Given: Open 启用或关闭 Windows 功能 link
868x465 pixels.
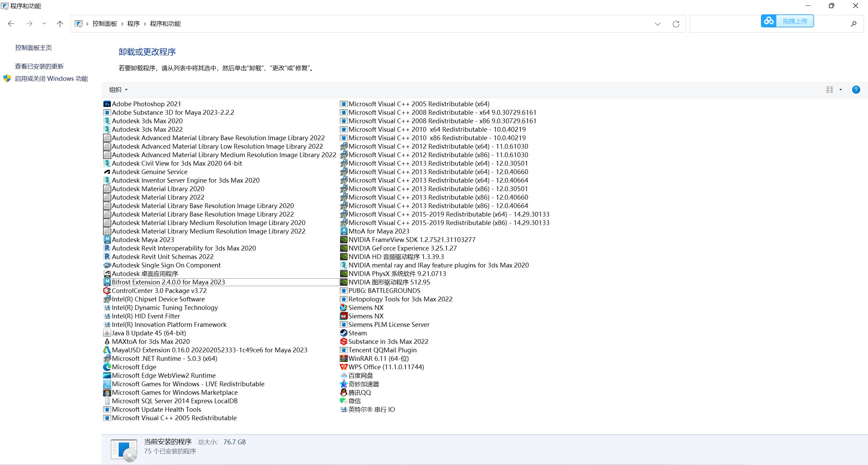Looking at the screenshot, I should [x=51, y=79].
